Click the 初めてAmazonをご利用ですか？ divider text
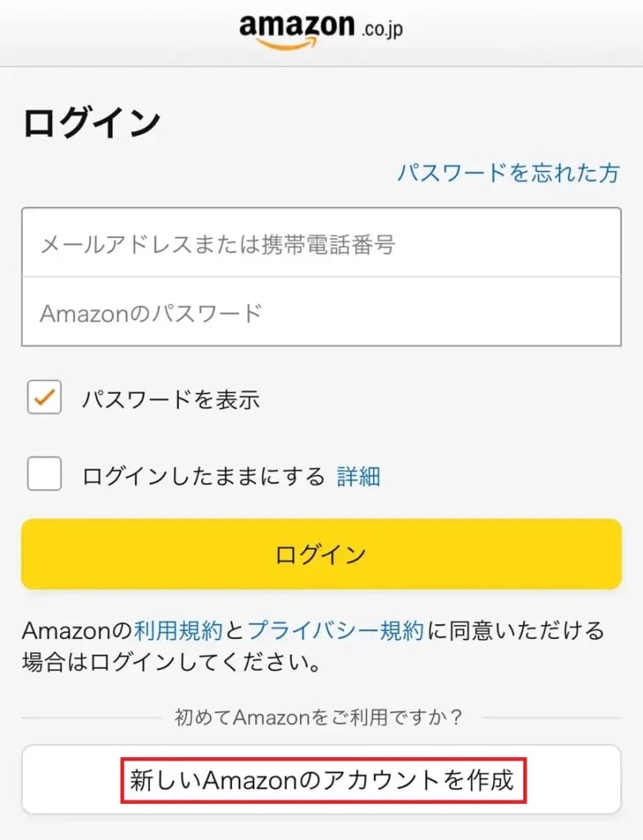Viewport: 643px width, 840px height. point(319,718)
